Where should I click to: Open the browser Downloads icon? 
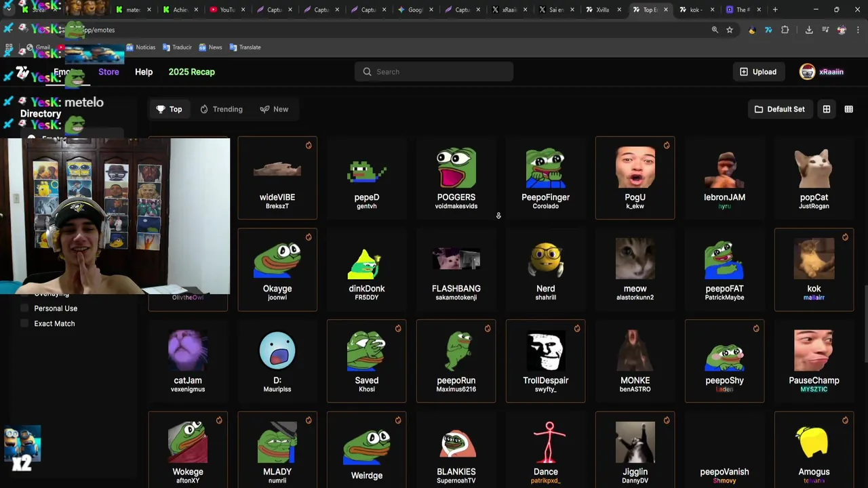click(809, 30)
